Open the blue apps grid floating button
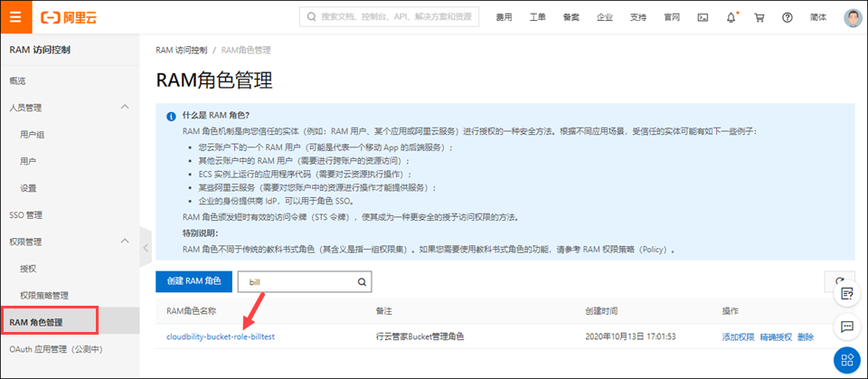Screen dimensions: 868x379 (x=847, y=360)
